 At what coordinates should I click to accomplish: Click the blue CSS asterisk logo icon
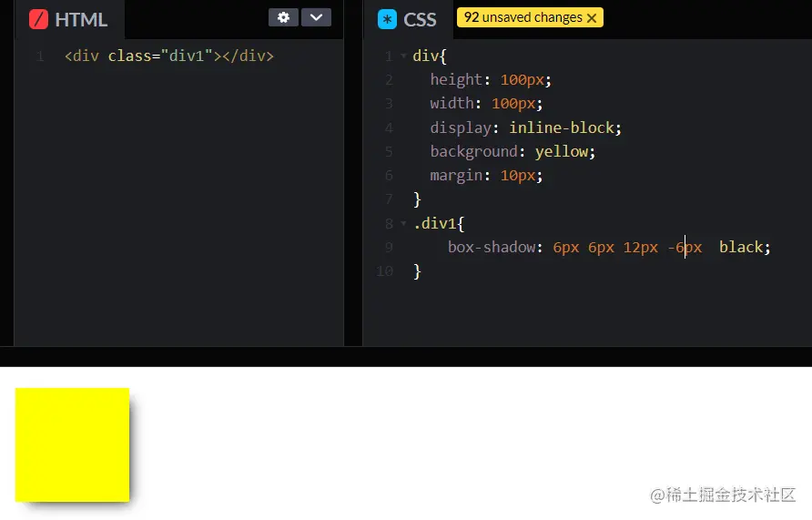[387, 20]
